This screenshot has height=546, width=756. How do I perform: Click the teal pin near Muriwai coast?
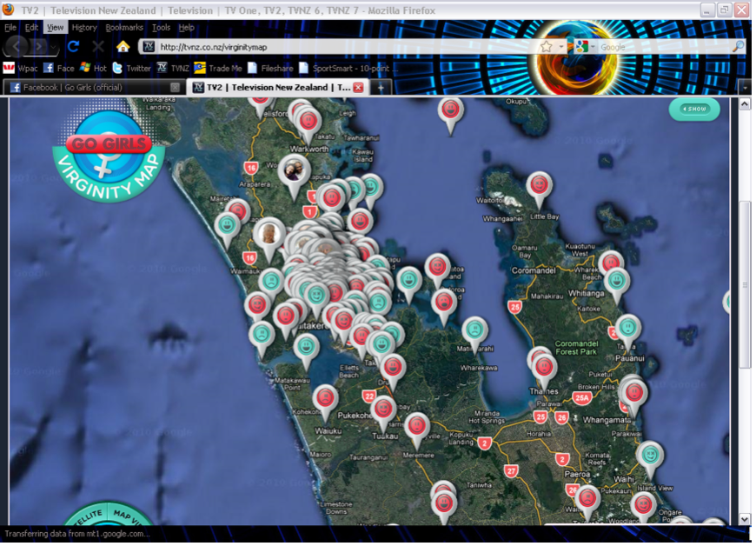point(227,225)
